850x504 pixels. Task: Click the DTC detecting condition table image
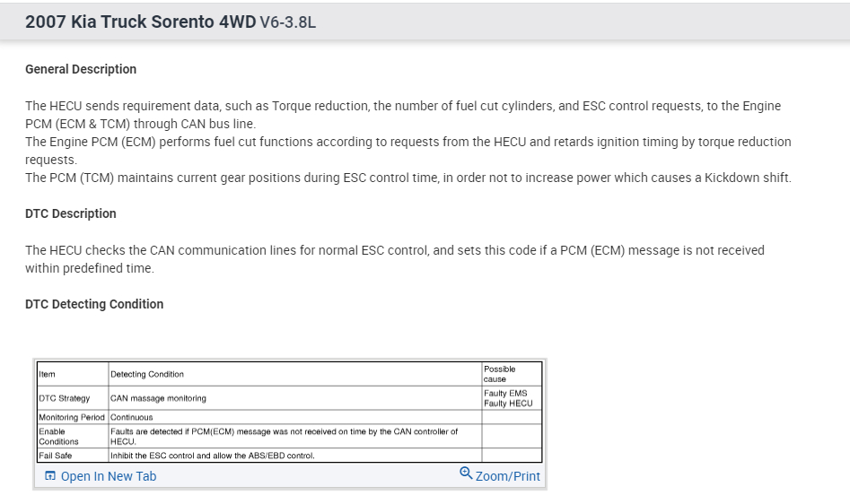(x=289, y=411)
